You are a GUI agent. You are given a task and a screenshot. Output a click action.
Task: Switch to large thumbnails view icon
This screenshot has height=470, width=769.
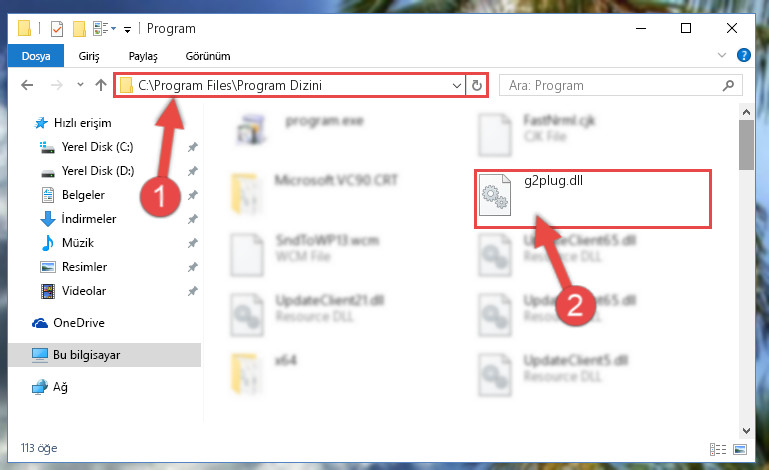[740, 449]
